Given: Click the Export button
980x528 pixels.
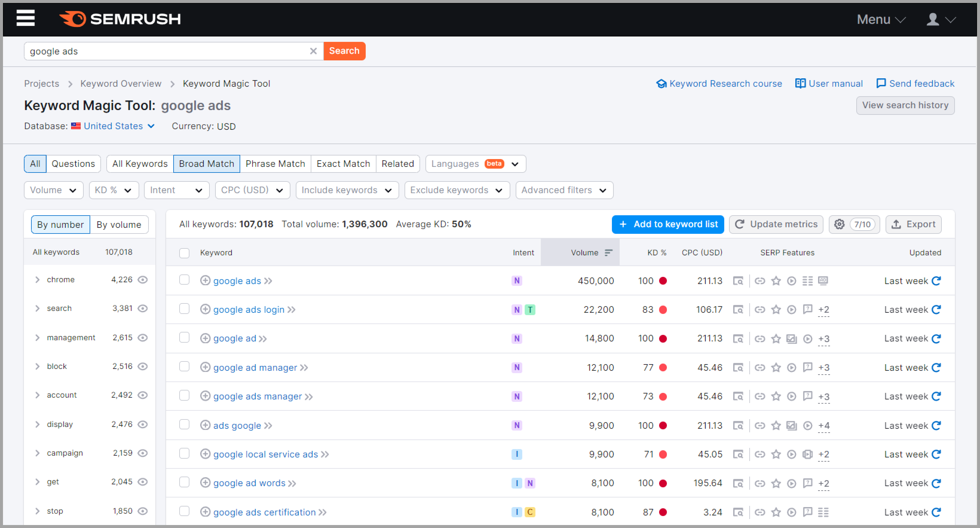Looking at the screenshot, I should 913,224.
